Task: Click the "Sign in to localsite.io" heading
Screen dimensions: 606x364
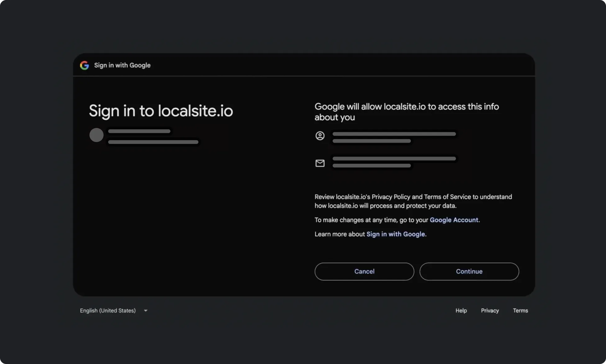Action: tap(161, 111)
